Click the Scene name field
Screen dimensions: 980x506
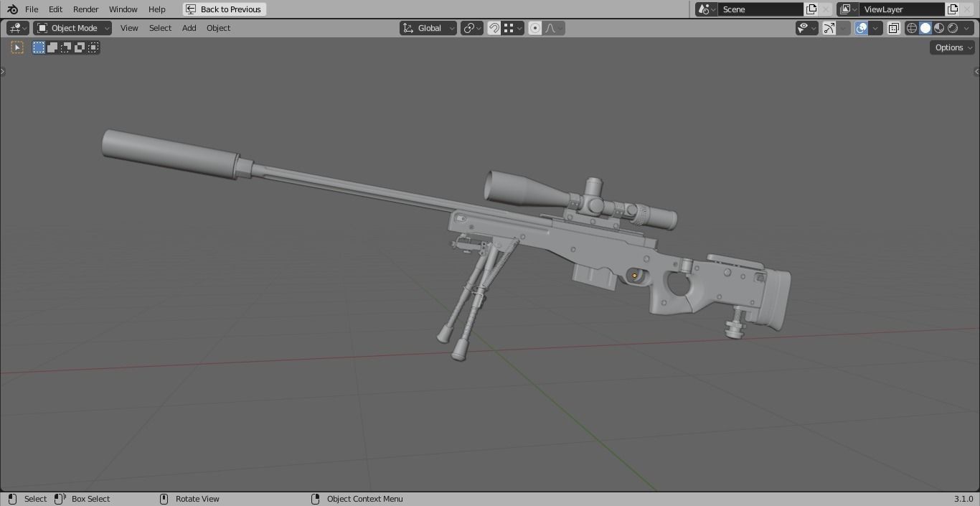tap(760, 9)
